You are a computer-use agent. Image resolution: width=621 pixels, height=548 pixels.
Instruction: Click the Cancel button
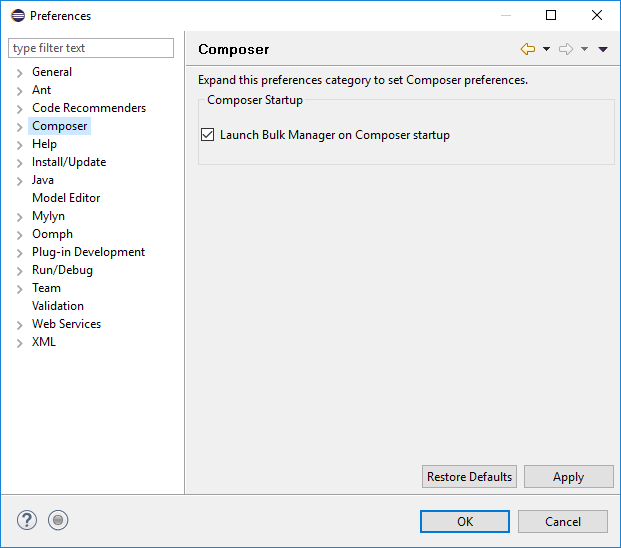pos(563,521)
